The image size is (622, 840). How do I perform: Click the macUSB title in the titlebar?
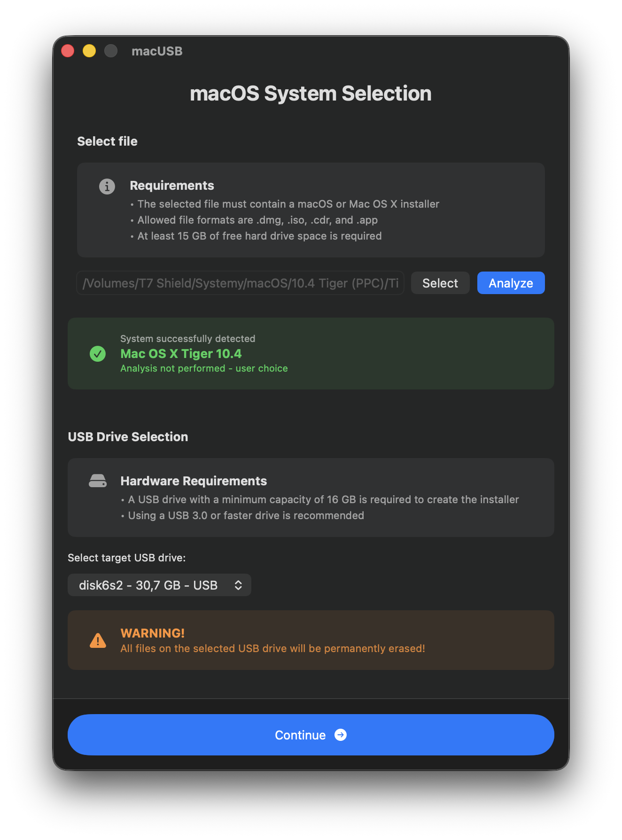pos(158,51)
